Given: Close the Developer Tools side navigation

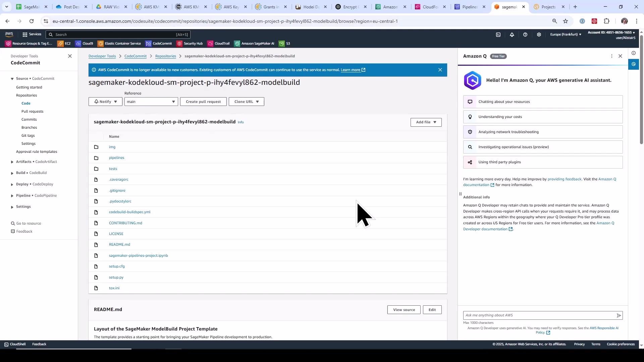Looking at the screenshot, I should [70, 56].
